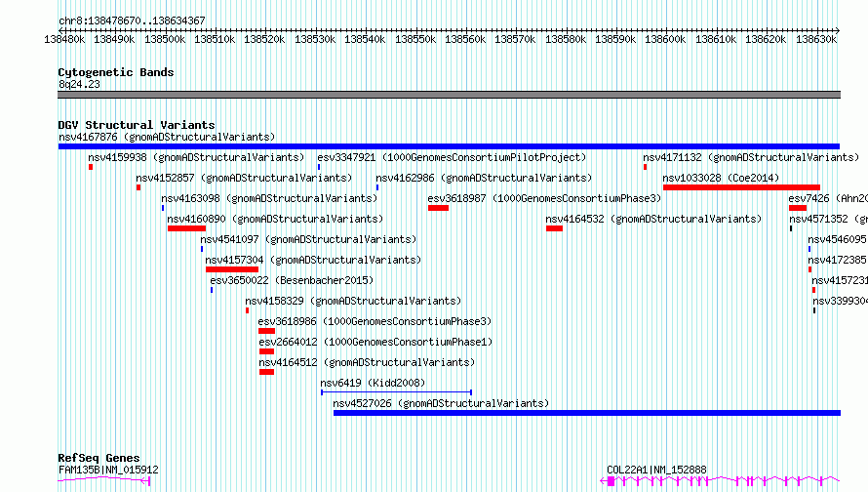Select nsv4158329 gnomAD variant label
The height and width of the screenshot is (492, 868).
click(353, 301)
